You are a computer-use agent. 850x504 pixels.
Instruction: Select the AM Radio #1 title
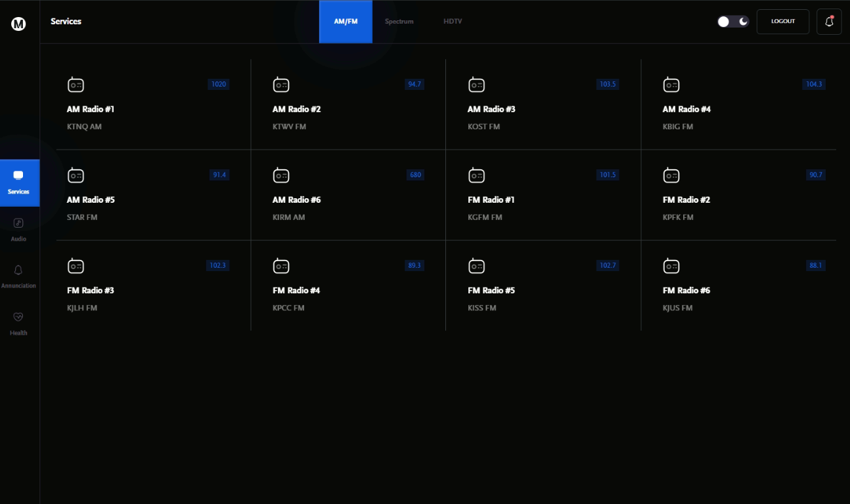click(x=91, y=109)
